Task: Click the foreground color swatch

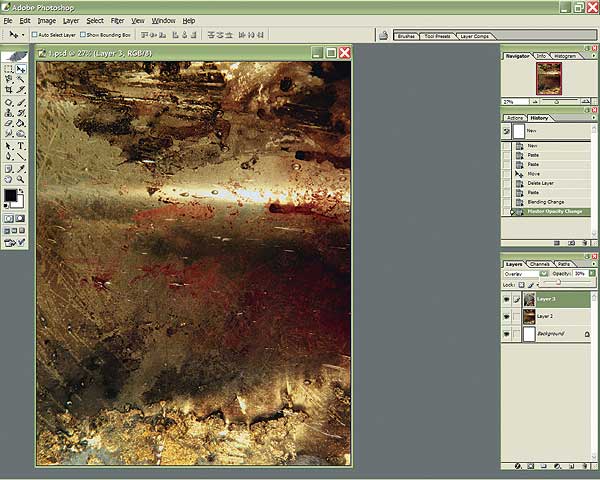Action: pos(11,195)
